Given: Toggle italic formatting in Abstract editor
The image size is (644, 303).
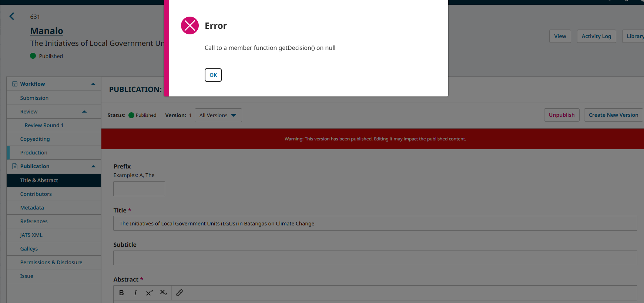Looking at the screenshot, I should pyautogui.click(x=135, y=293).
